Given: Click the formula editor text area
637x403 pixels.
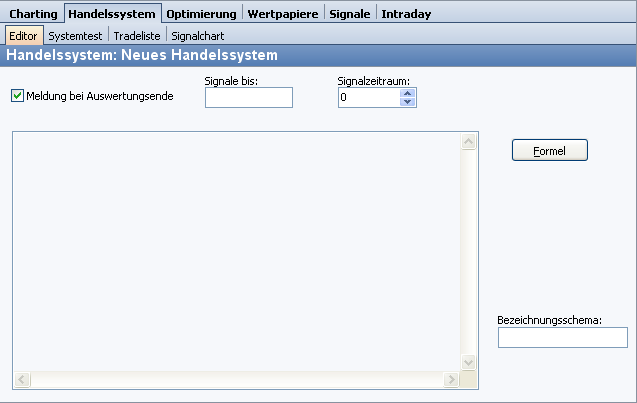Looking at the screenshot, I should coord(236,250).
